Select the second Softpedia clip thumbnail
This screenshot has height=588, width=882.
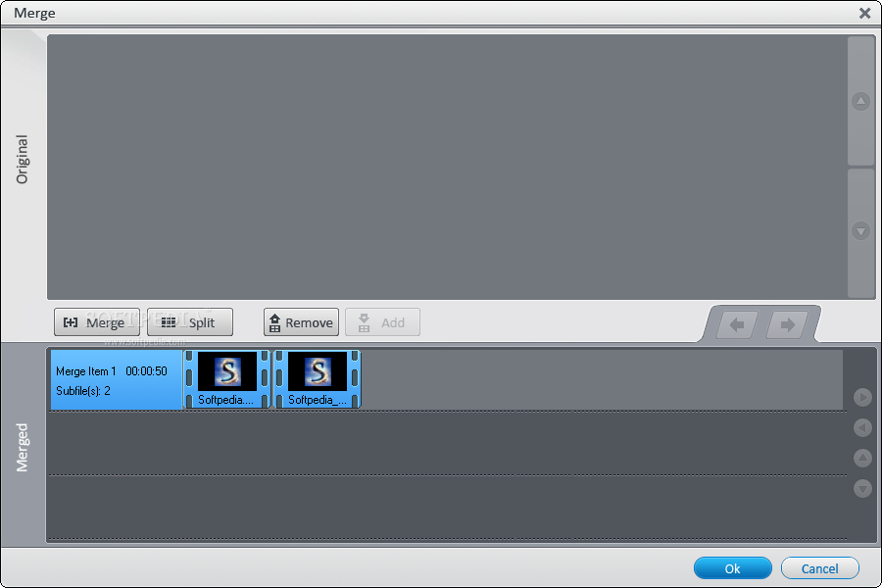[318, 378]
